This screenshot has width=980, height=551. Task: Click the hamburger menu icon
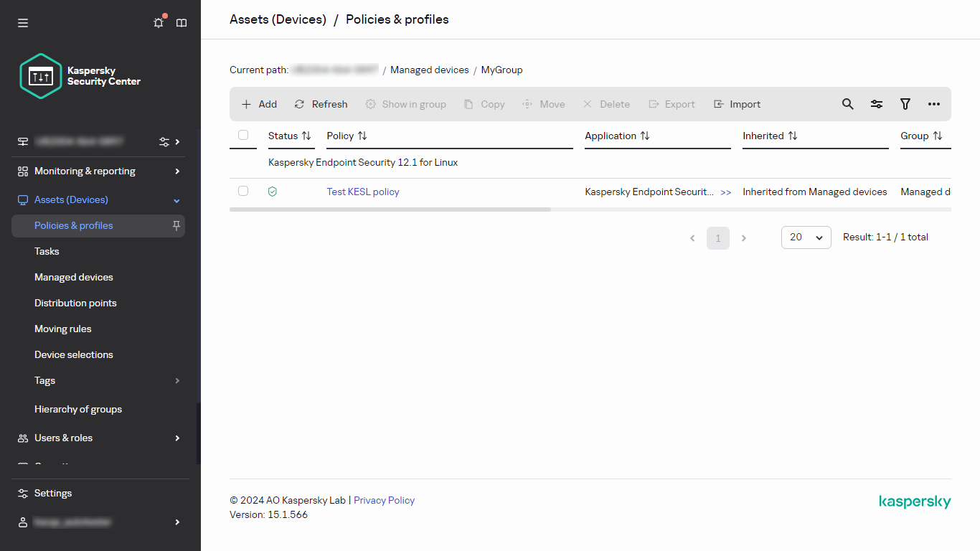(22, 22)
